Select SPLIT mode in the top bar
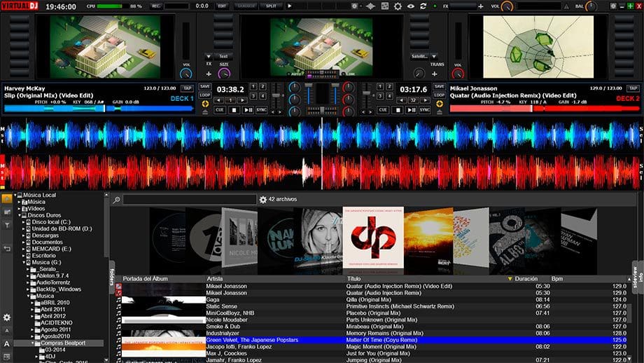Viewport: 644px width, 363px height. (271, 6)
